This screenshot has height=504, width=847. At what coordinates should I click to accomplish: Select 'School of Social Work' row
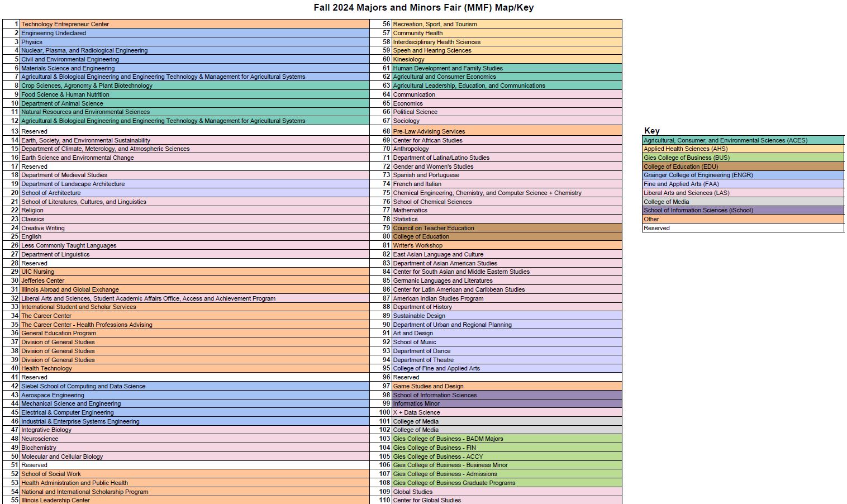(x=194, y=474)
